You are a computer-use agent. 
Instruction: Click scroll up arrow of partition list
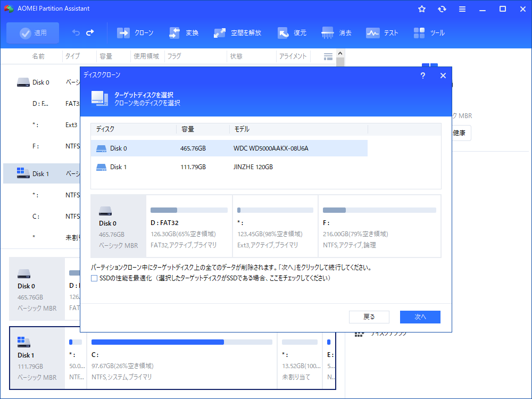pyautogui.click(x=340, y=53)
